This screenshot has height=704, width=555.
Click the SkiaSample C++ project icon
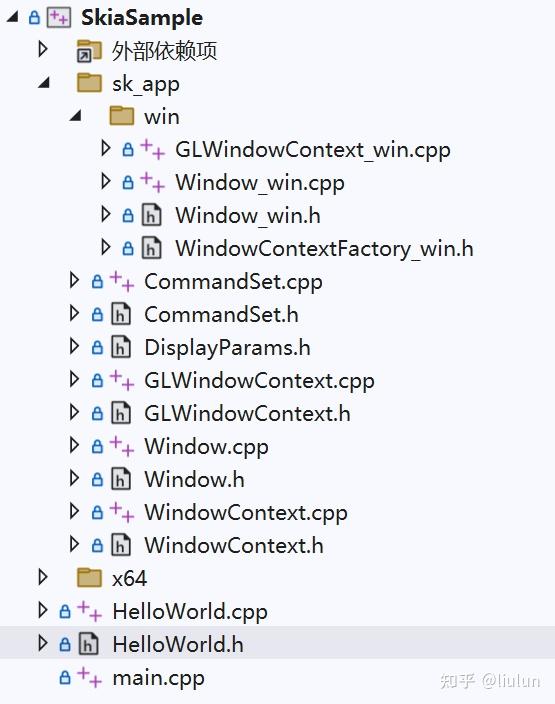[x=59, y=18]
